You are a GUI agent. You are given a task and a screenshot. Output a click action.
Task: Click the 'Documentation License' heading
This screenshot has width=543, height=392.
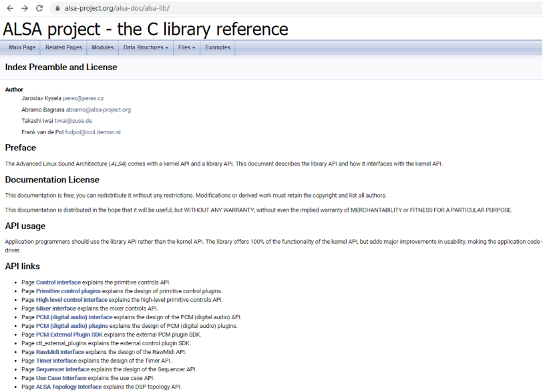pyautogui.click(x=52, y=180)
